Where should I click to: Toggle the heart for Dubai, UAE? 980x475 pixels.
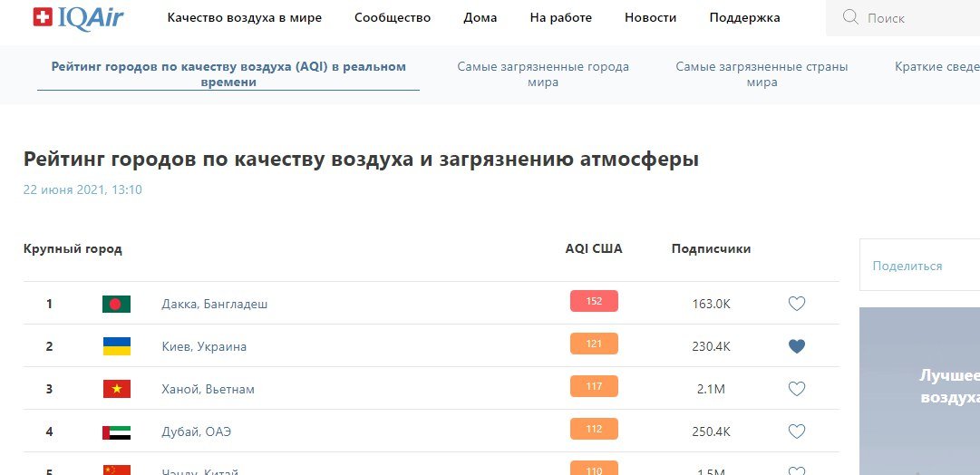(796, 431)
